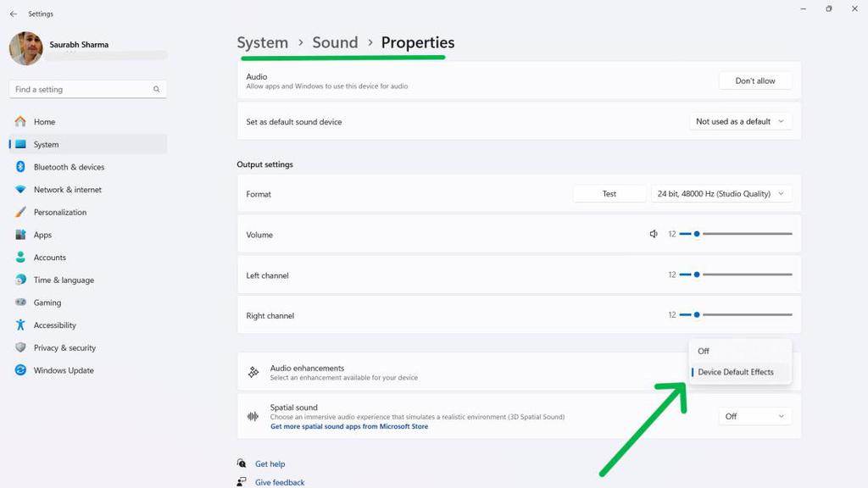Click the Windows Update icon in sidebar
Viewport: 868px width, 488px height.
pos(20,370)
